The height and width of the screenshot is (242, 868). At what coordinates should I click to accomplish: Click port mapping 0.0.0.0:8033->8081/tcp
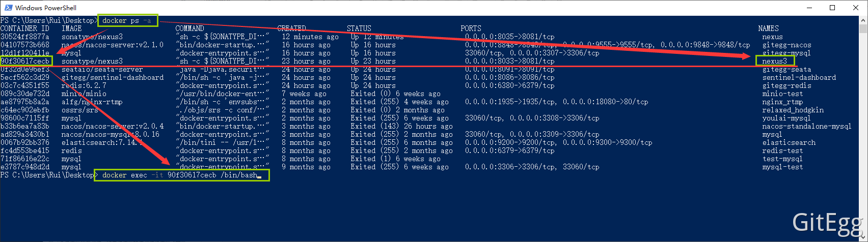[x=510, y=61]
